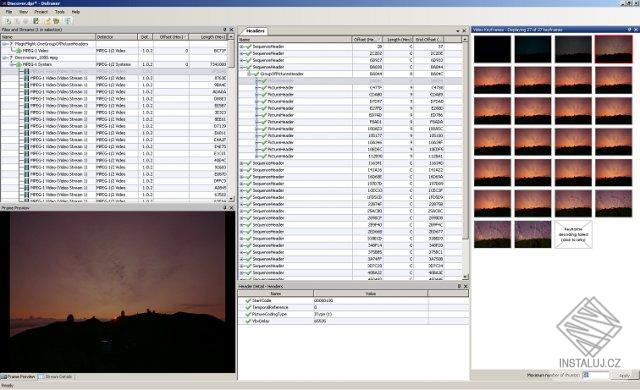Click the Ready status bar text

(8, 386)
